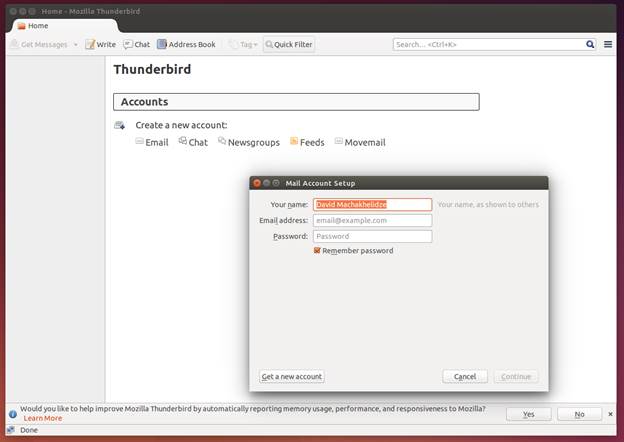Image resolution: width=624 pixels, height=442 pixels.
Task: Click the Newsgroups icon
Action: [x=222, y=140]
